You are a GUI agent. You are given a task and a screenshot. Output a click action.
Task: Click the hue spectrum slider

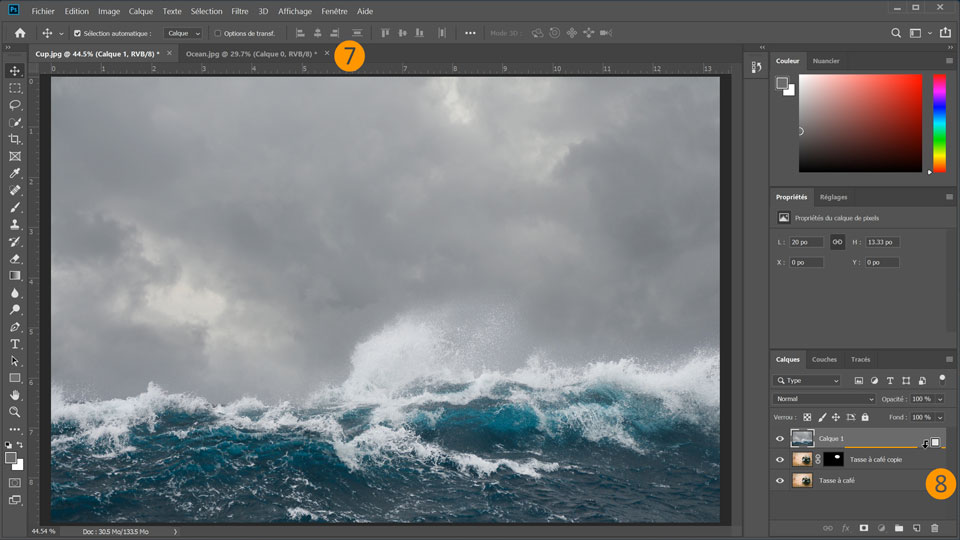939,123
